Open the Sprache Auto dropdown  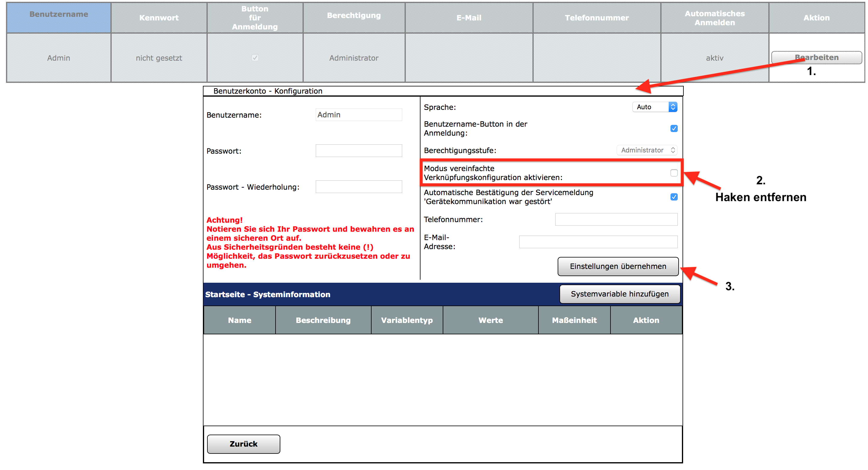click(654, 107)
